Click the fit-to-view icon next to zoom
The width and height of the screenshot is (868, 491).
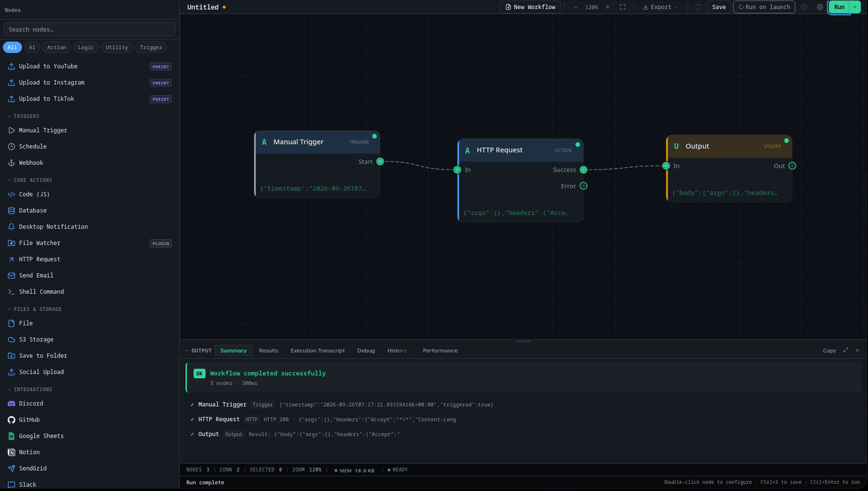pos(622,7)
